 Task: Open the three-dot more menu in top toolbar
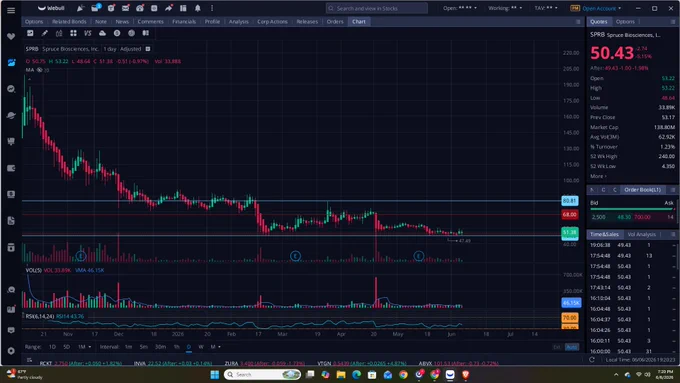(212, 8)
